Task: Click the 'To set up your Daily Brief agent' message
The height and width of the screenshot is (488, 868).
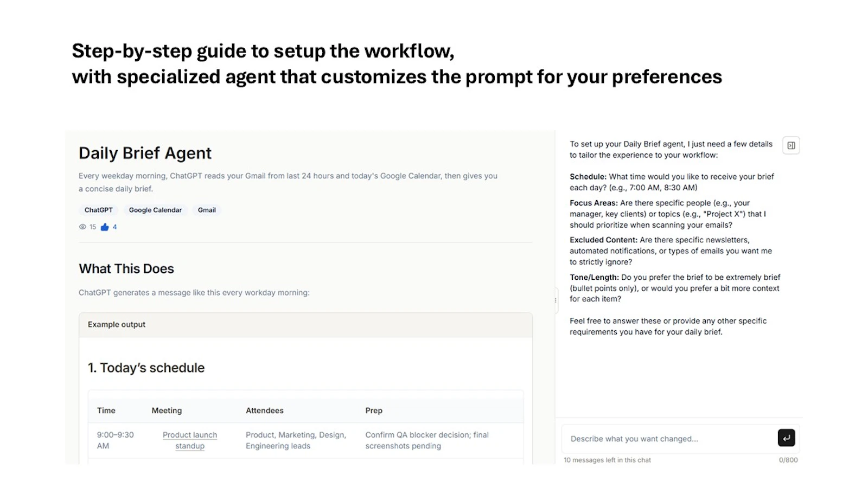Action: [x=671, y=149]
